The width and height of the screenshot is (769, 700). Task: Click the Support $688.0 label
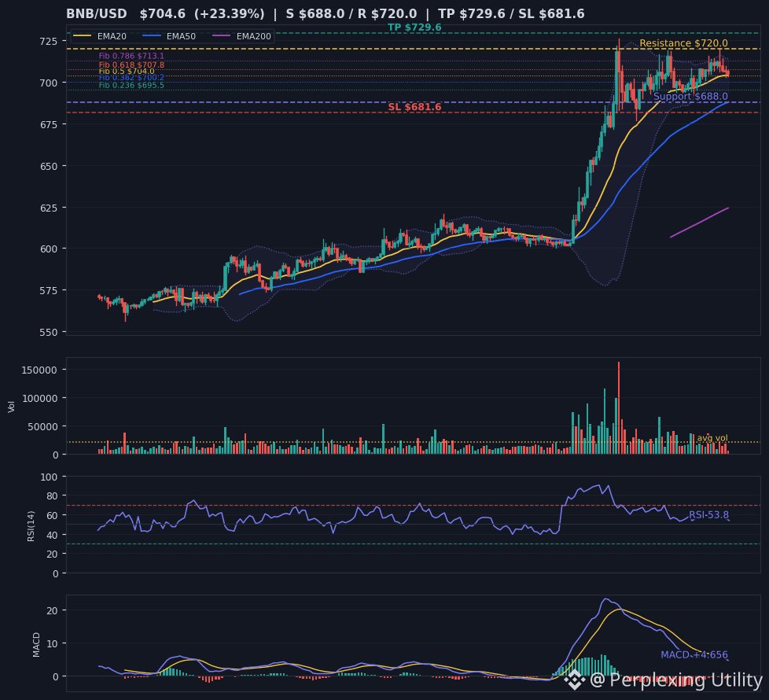pos(690,96)
